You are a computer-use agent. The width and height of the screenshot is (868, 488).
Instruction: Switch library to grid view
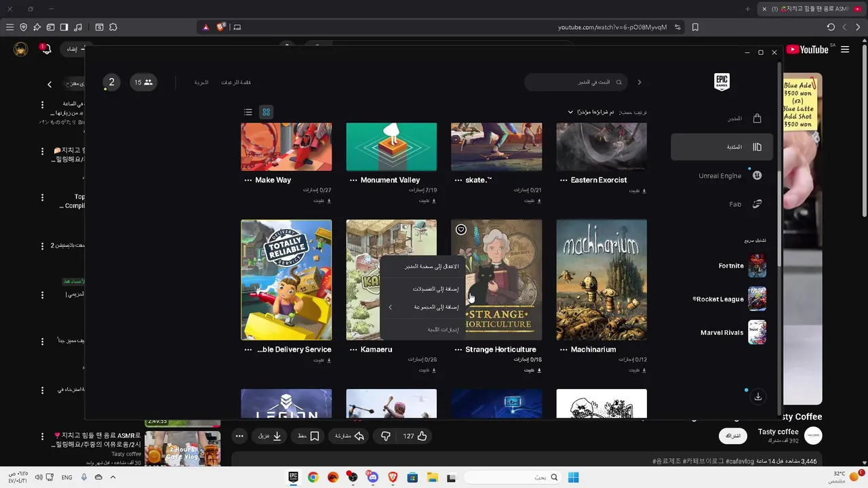tap(267, 112)
